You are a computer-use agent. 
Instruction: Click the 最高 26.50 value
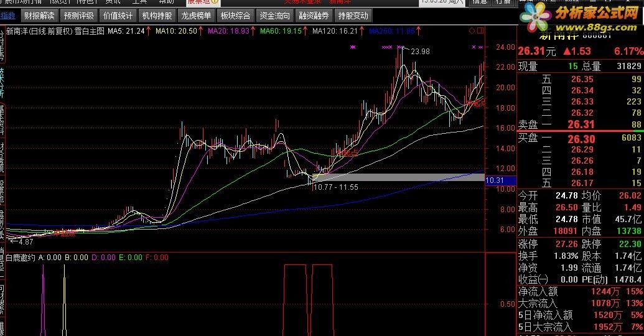point(567,207)
